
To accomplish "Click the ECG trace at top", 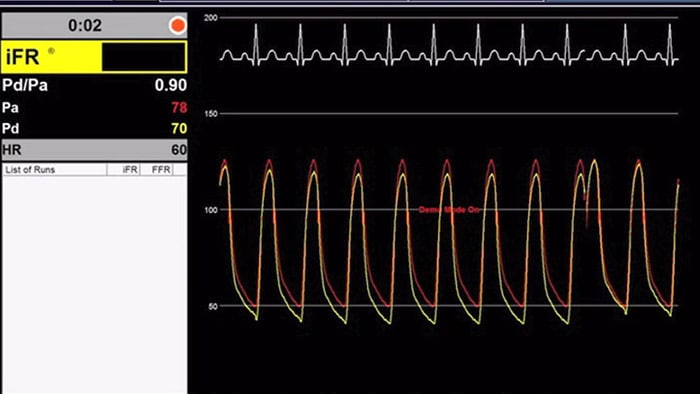I will (x=449, y=46).
